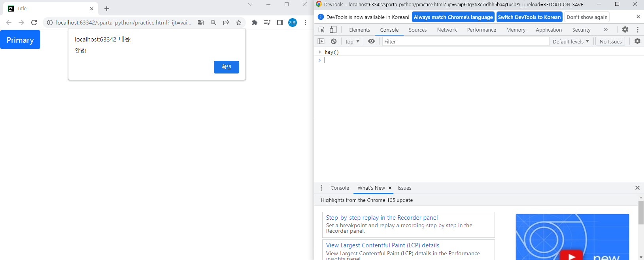Select the Title browser tab
This screenshot has width=644, height=260.
[x=51, y=9]
